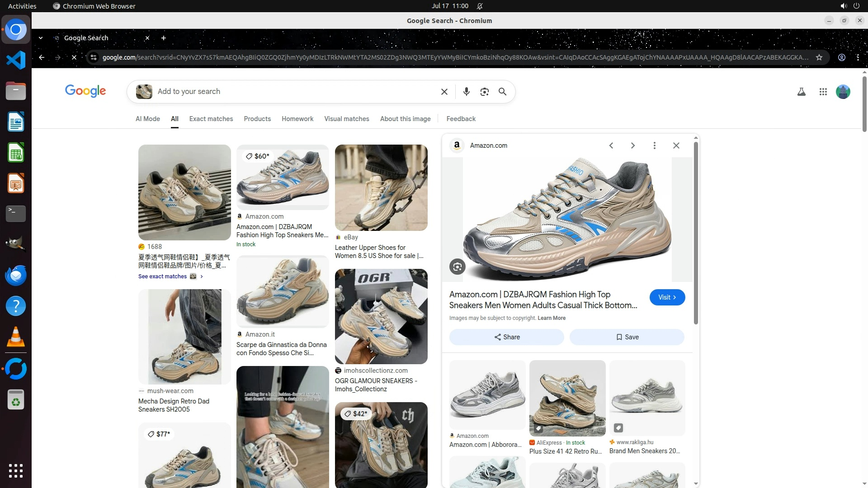Open Google Lens camera search icon

pyautogui.click(x=484, y=92)
